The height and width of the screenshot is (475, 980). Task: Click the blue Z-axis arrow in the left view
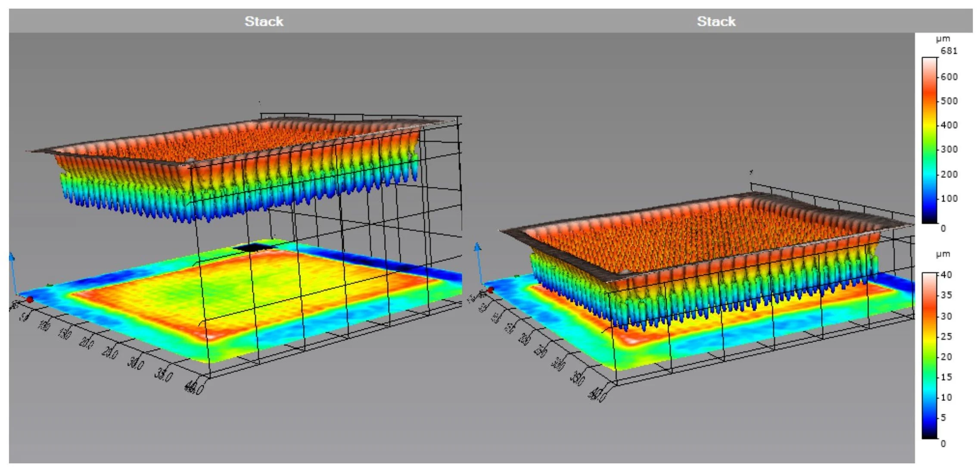[12, 258]
